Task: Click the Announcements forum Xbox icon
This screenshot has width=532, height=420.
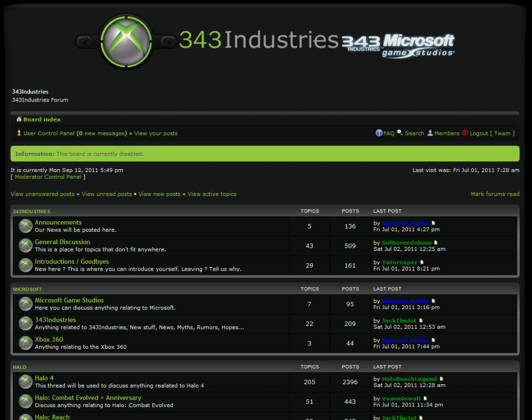Action: pyautogui.click(x=26, y=226)
